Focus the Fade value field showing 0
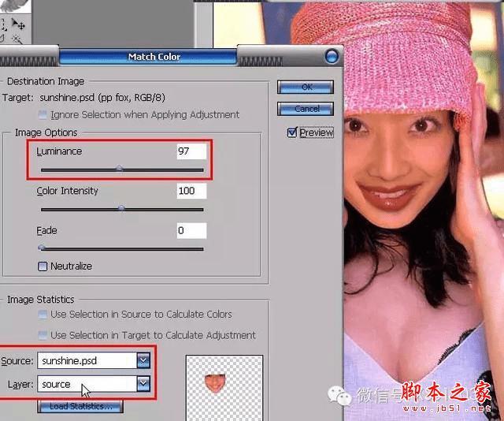The image size is (504, 421). point(191,230)
